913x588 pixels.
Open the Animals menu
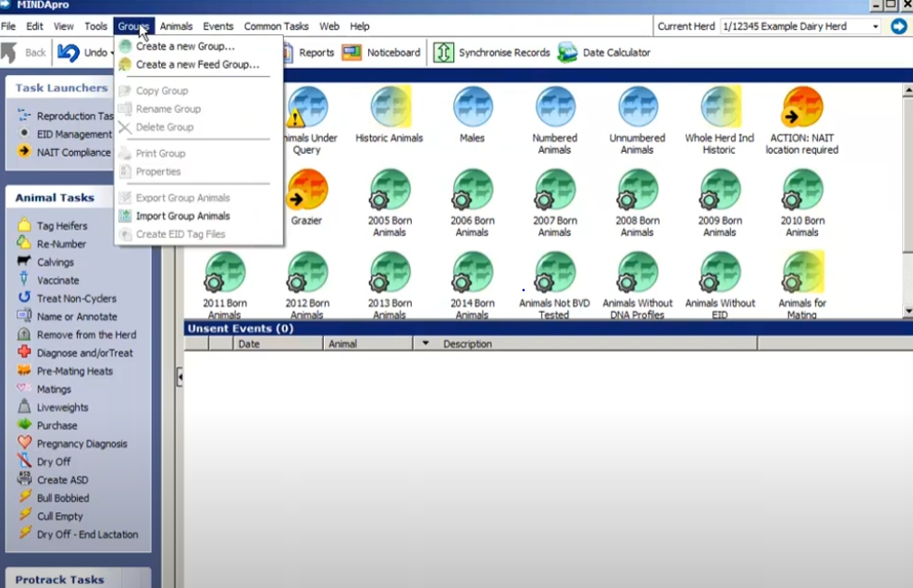click(176, 26)
